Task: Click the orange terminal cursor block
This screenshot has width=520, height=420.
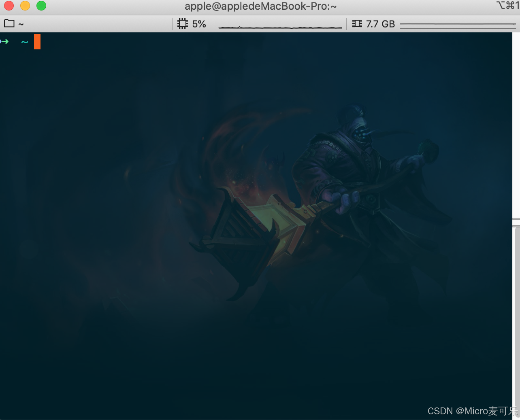Action: [x=37, y=42]
